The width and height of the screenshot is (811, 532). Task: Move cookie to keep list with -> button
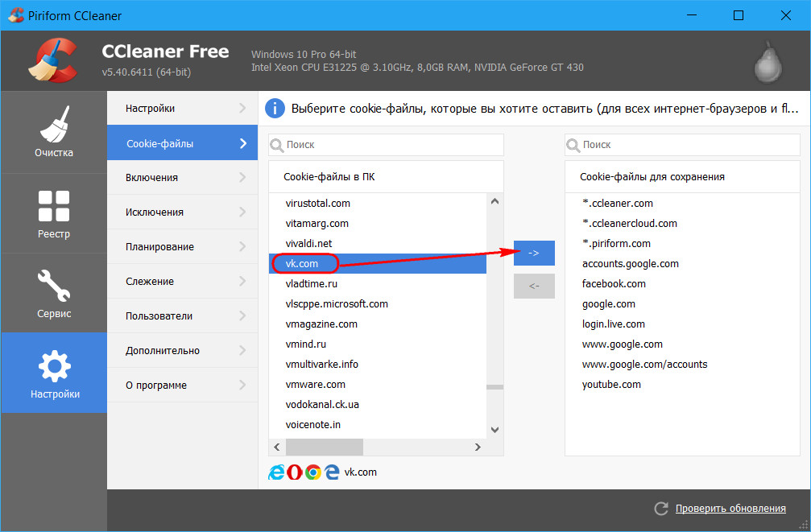[534, 253]
